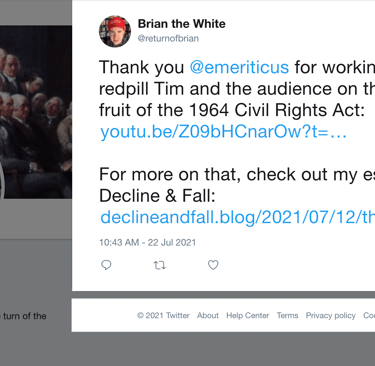
Task: Open the Brian the White display name
Action: (x=182, y=24)
